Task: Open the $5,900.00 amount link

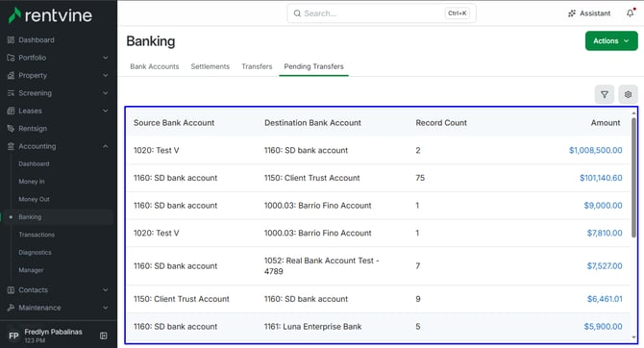Action: 603,326
